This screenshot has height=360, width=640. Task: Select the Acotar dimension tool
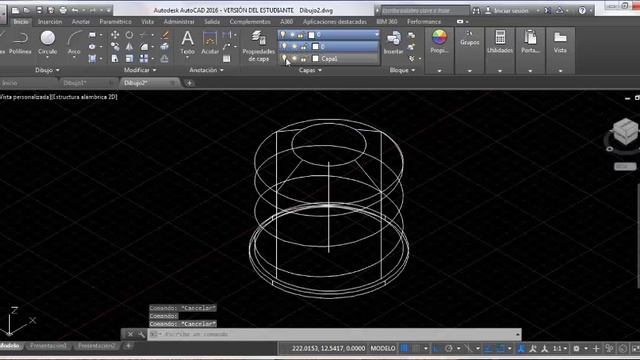210,42
